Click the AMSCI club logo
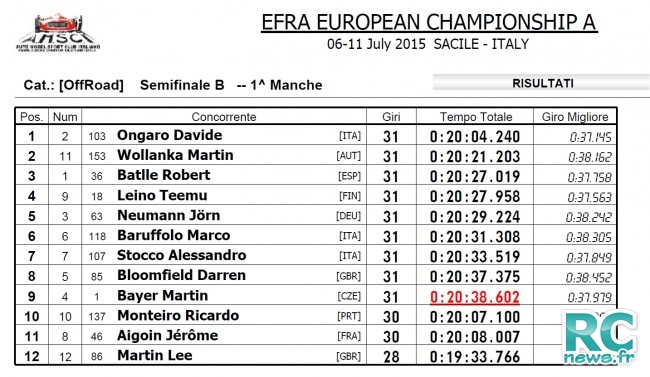The width and height of the screenshot is (650, 377). (x=58, y=33)
